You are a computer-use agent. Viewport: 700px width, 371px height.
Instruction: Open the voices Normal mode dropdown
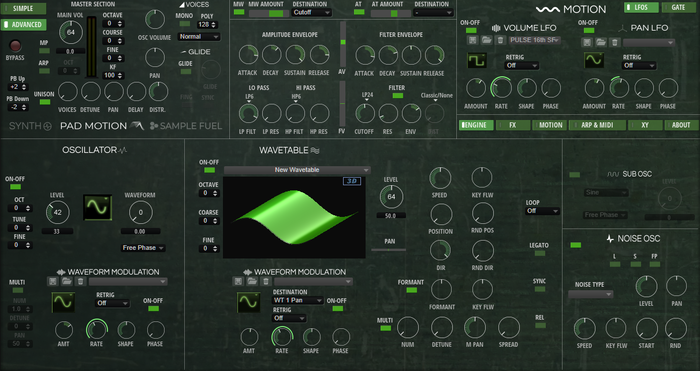pos(199,37)
